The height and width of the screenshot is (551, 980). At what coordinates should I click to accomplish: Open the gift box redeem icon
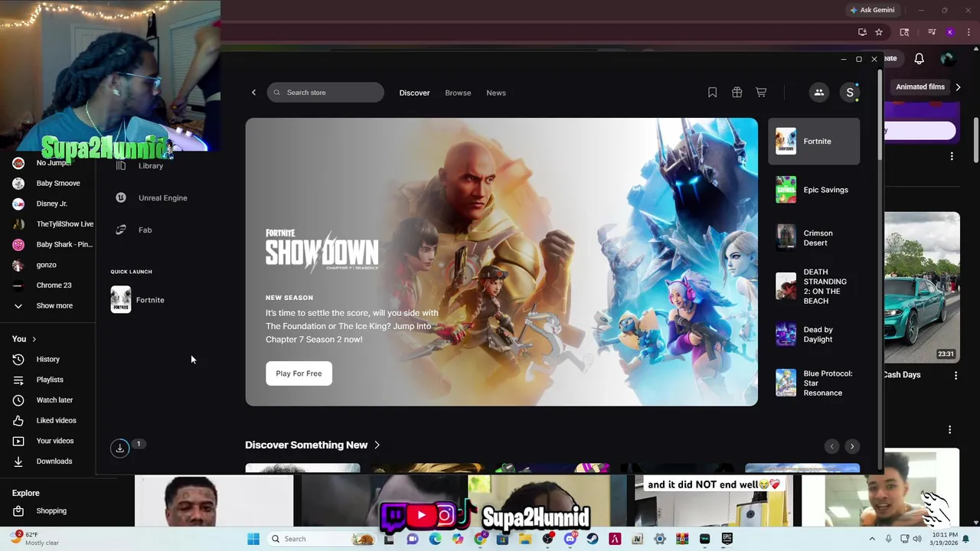[x=737, y=93]
